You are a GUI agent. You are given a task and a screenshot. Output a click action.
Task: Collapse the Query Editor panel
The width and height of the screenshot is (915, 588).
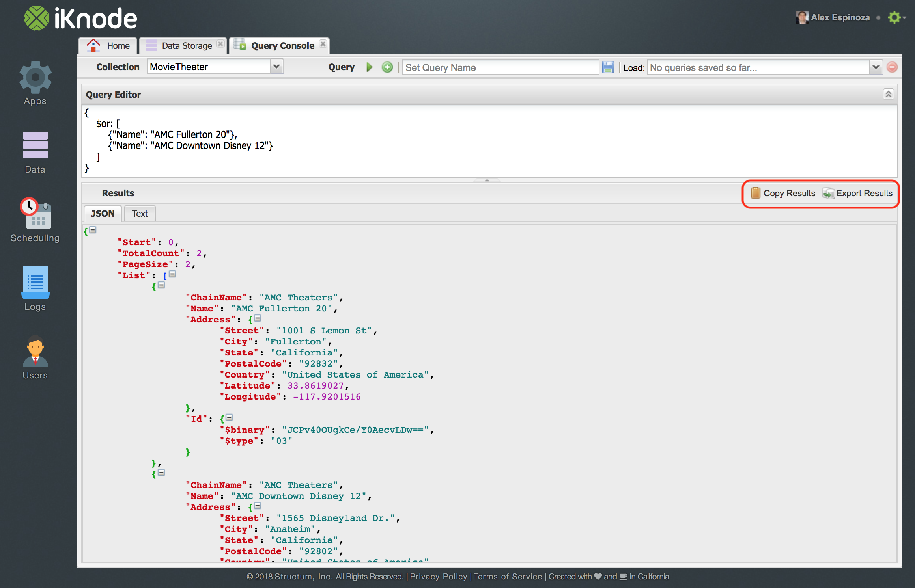tap(888, 94)
